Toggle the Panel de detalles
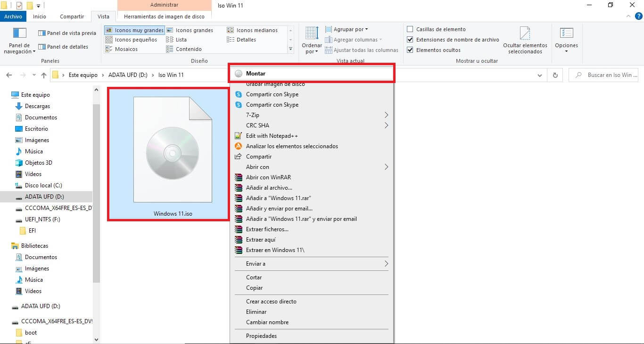 (x=63, y=47)
